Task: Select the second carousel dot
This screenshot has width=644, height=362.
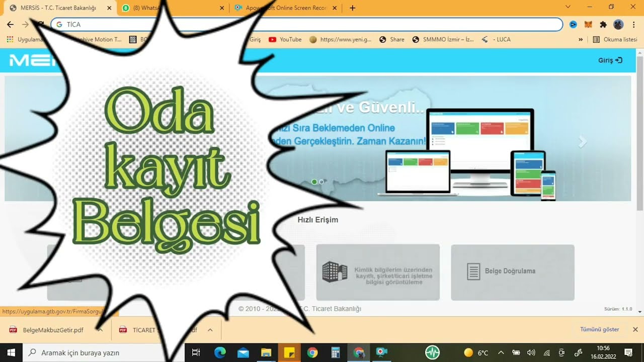Action: [321, 182]
